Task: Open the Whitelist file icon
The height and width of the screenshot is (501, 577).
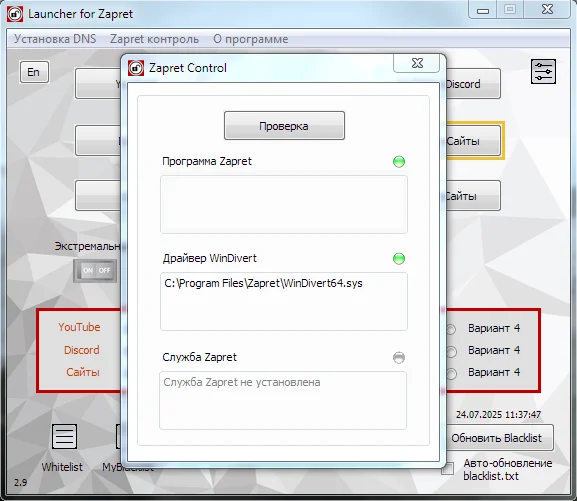Action: (64, 437)
